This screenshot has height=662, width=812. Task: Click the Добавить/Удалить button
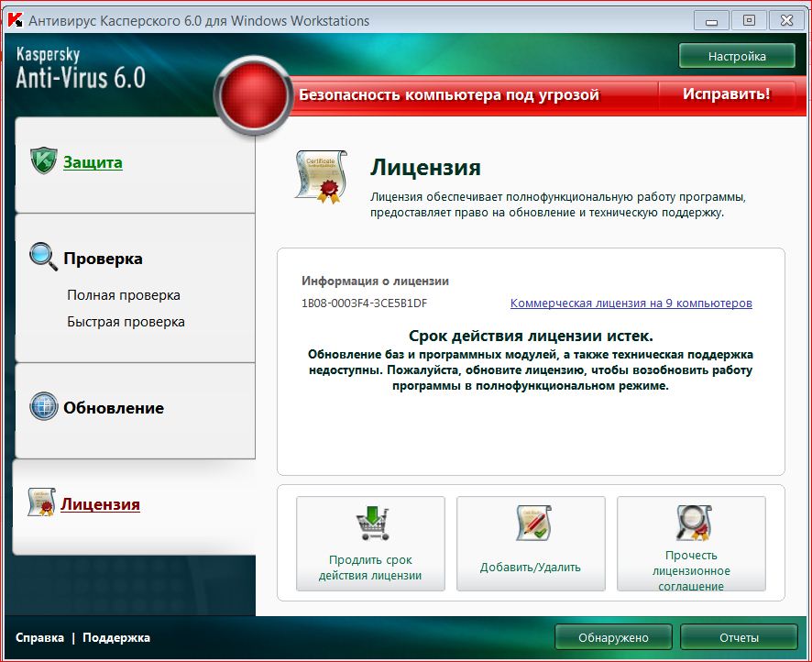pyautogui.click(x=531, y=544)
